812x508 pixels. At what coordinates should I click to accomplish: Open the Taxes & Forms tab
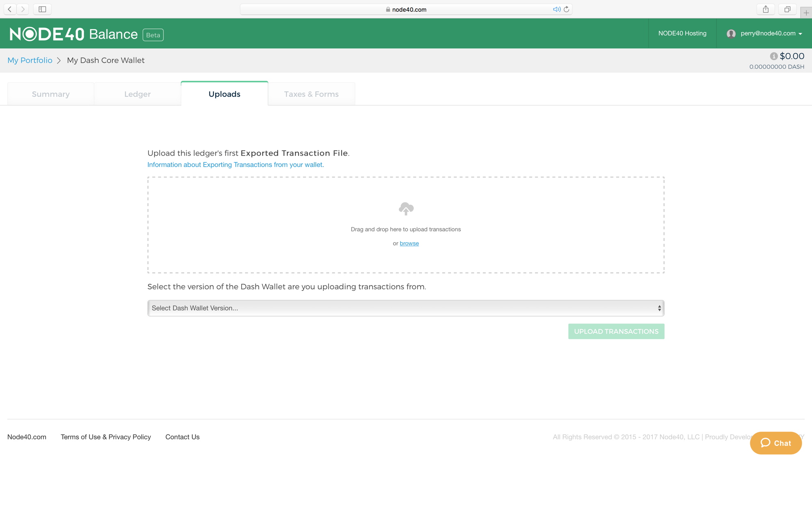[x=311, y=94]
